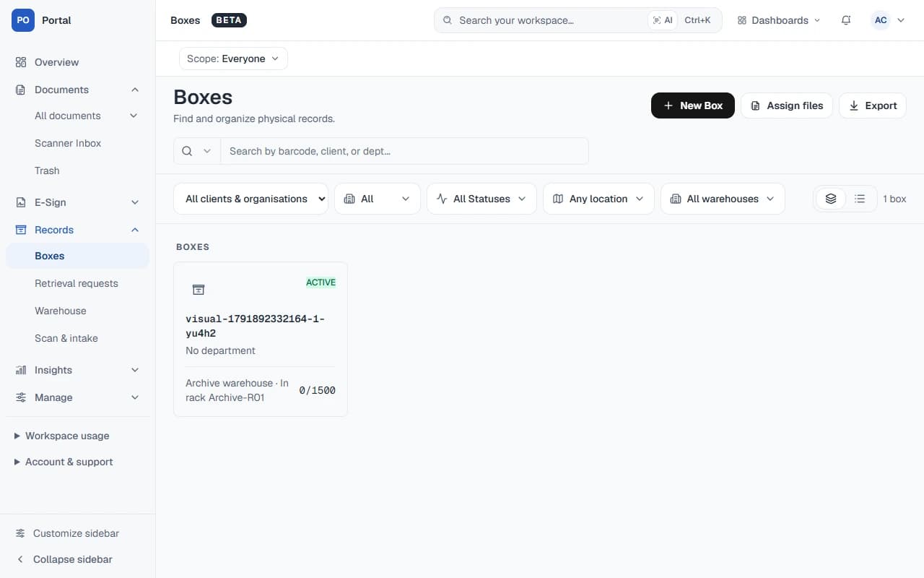924x578 pixels.
Task: Click the Assign files button
Action: (787, 105)
